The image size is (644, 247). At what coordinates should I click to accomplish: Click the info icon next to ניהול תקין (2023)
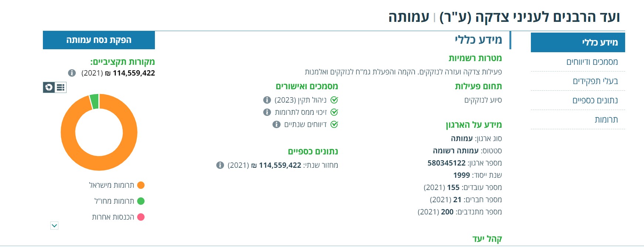click(x=267, y=100)
